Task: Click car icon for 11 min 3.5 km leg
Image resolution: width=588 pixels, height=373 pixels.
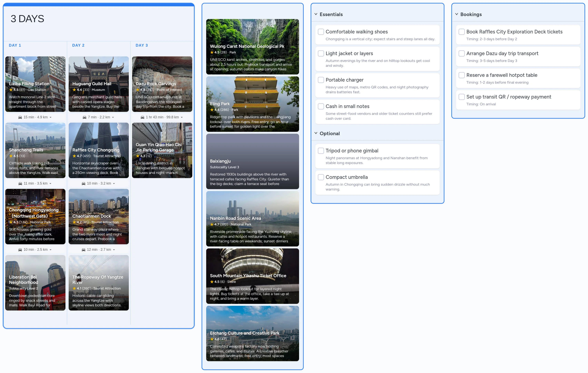Action: (20, 184)
